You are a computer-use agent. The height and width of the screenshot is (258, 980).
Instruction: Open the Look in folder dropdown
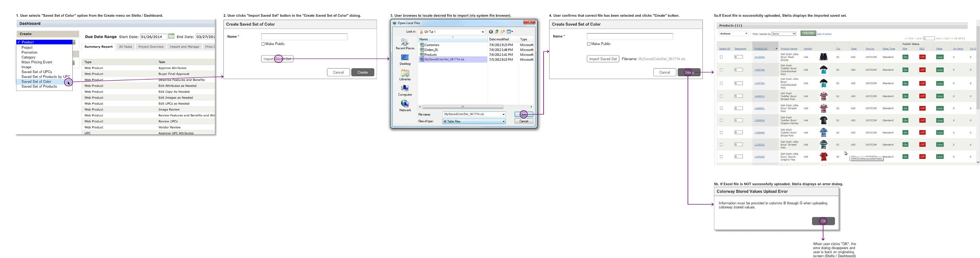[x=451, y=32]
